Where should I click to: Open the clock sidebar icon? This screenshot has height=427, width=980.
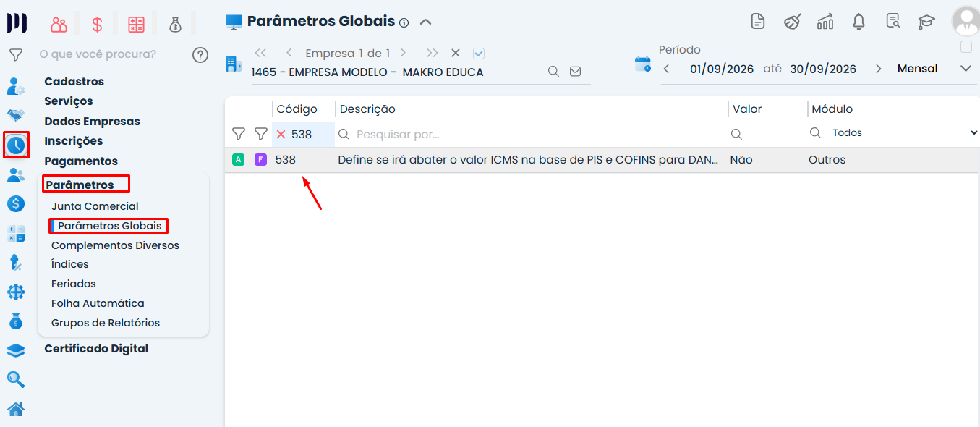(16, 145)
